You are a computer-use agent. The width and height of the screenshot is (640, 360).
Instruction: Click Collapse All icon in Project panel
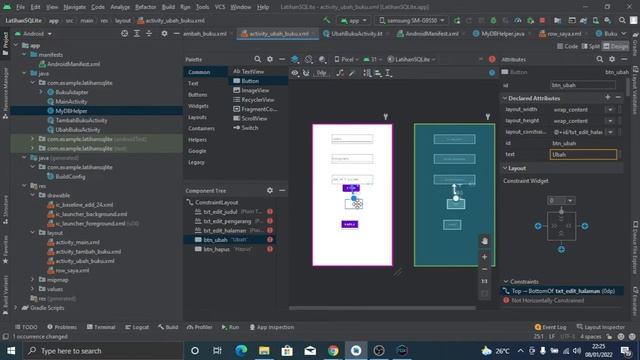click(149, 33)
